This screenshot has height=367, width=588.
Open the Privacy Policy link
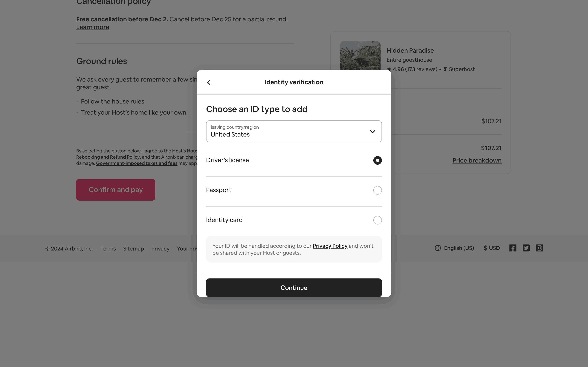[x=330, y=246]
